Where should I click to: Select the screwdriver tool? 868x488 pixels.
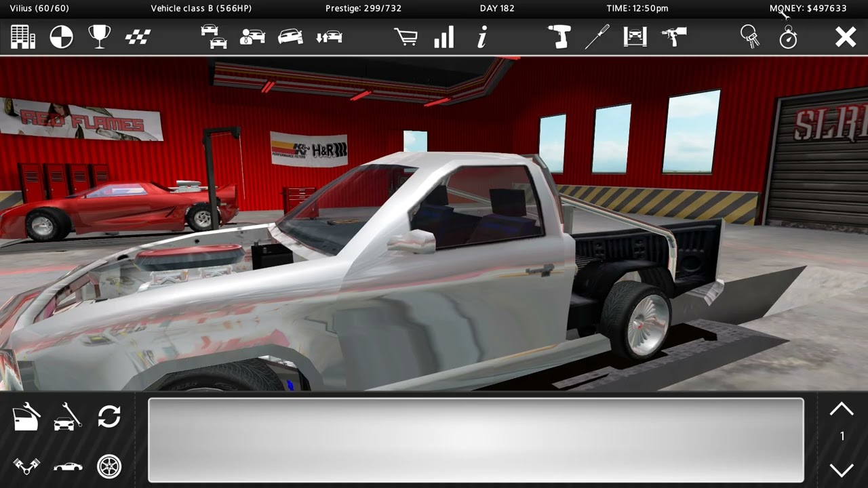(x=597, y=37)
